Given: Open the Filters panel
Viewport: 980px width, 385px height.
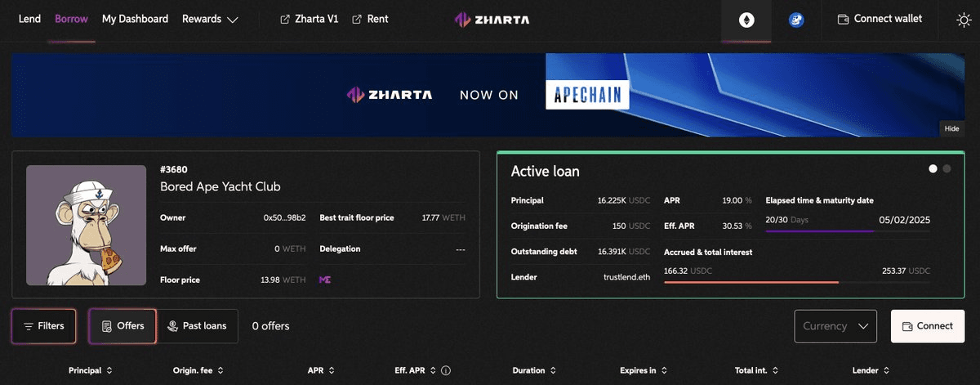Looking at the screenshot, I should click(x=44, y=326).
